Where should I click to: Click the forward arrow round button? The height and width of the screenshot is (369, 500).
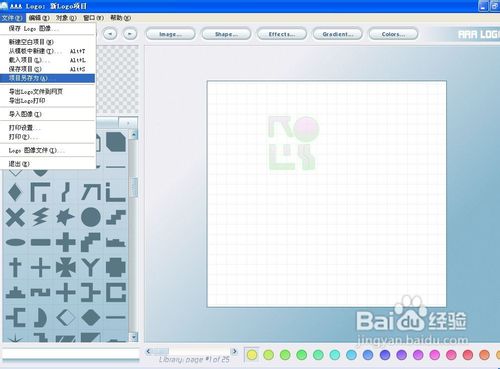point(130,34)
